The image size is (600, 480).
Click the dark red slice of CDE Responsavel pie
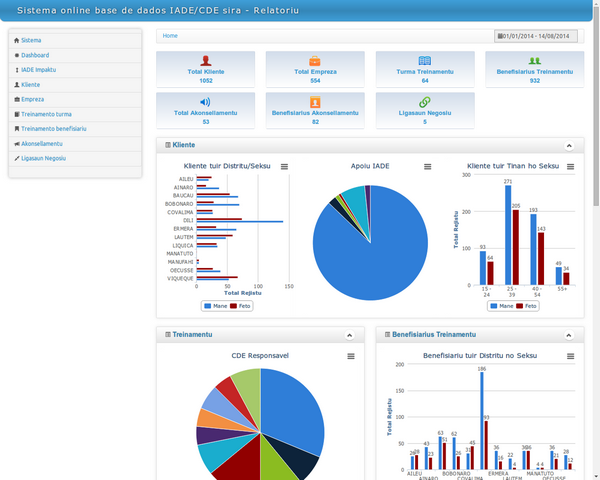pos(238,461)
